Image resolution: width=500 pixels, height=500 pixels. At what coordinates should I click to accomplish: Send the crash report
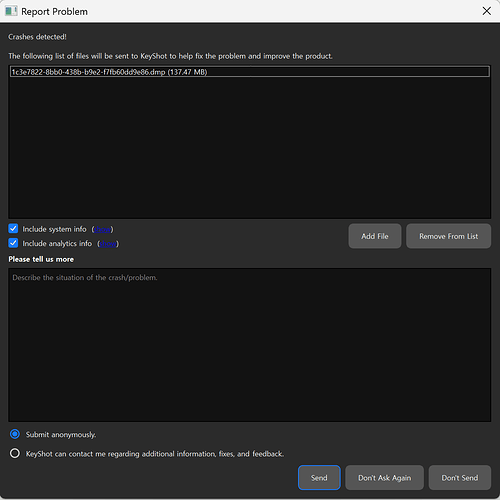[319, 478]
